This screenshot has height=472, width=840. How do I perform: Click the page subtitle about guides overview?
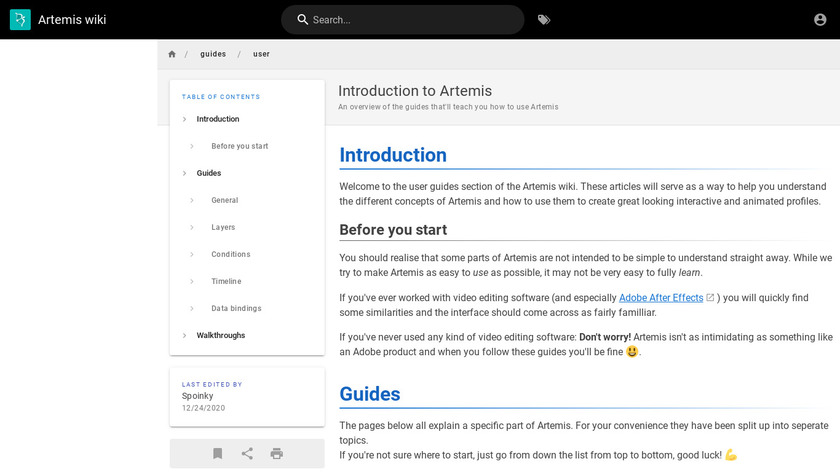click(x=448, y=107)
